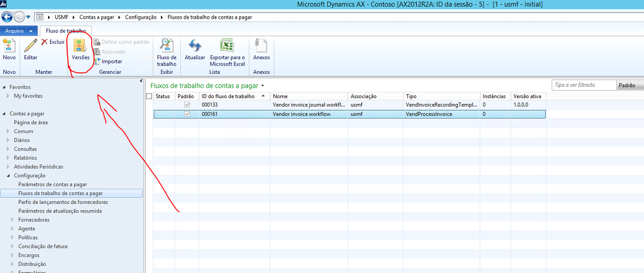Screen dimensions: 644x273
Task: Expand Fornecedores node
Action: (12, 220)
